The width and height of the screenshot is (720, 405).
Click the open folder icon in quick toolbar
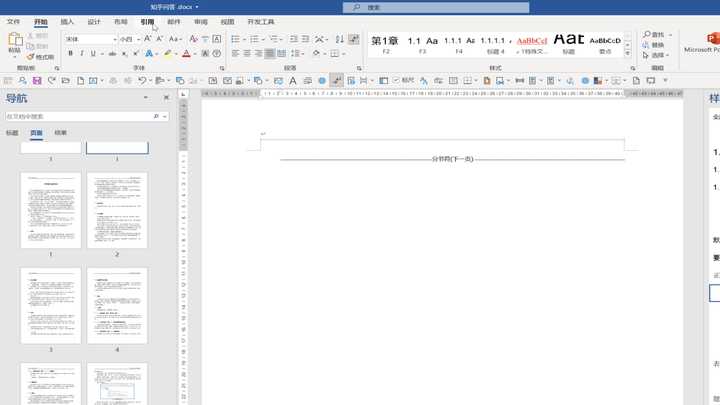[66, 81]
